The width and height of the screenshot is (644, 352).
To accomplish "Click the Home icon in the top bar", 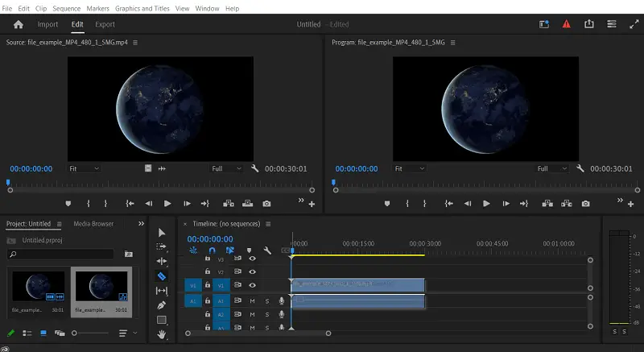I will coord(18,24).
